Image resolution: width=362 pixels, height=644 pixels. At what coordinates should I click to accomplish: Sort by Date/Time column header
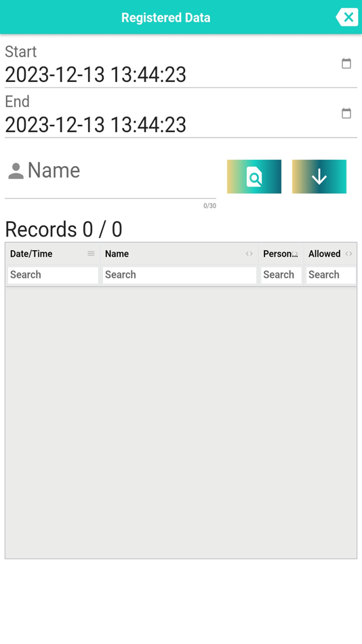[x=31, y=254]
